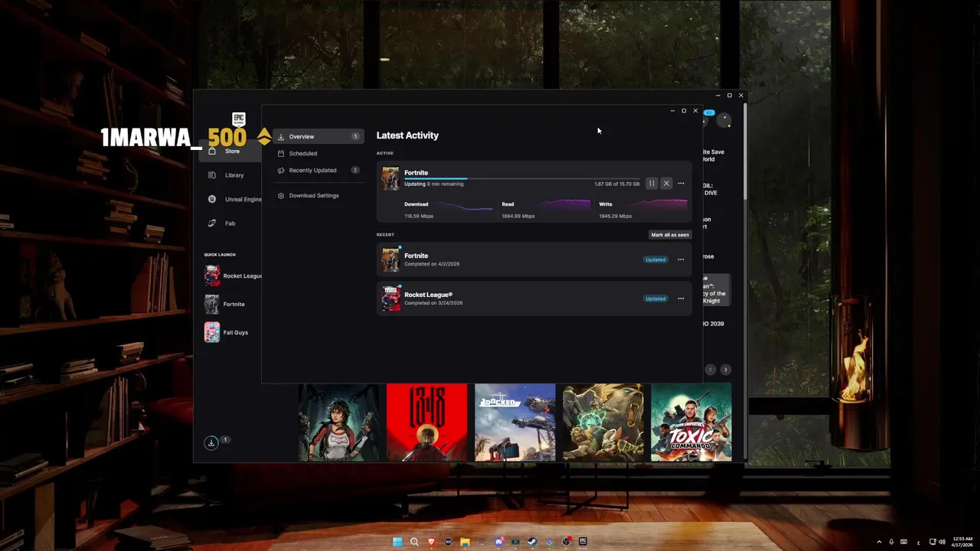Click the Downloads icon in the launcher's corner
This screenshot has width=980, height=551.
click(211, 442)
